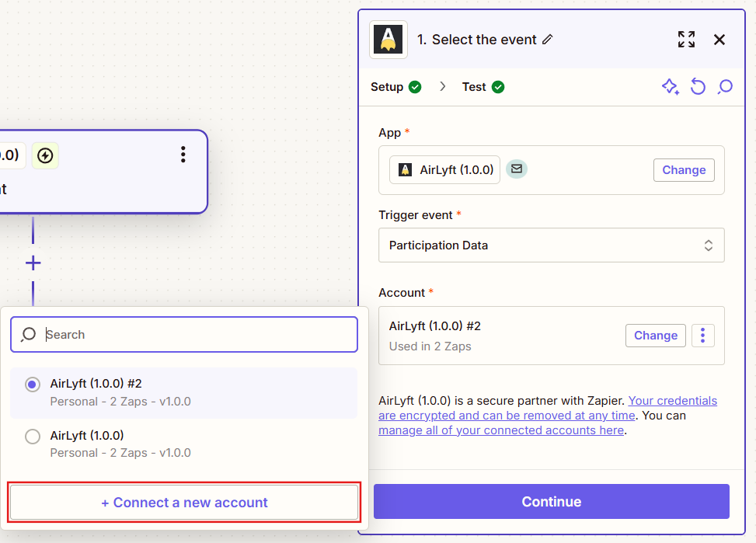Select the AirLyft (1.0.0) account radio button
The height and width of the screenshot is (543, 756).
pos(33,437)
